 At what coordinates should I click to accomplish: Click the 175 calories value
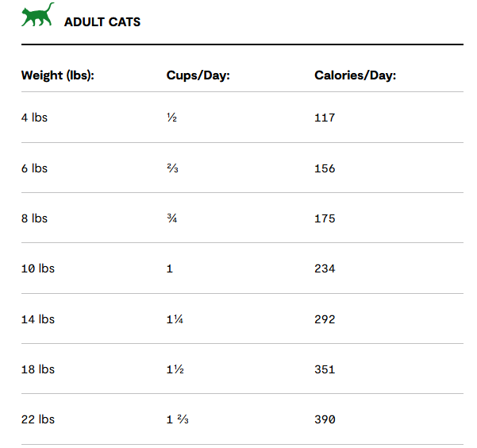point(325,218)
